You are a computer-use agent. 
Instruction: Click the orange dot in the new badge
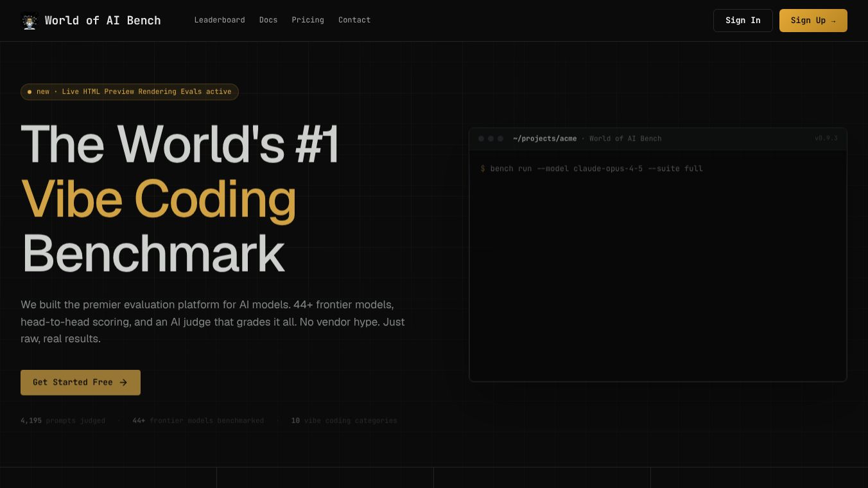[30, 92]
